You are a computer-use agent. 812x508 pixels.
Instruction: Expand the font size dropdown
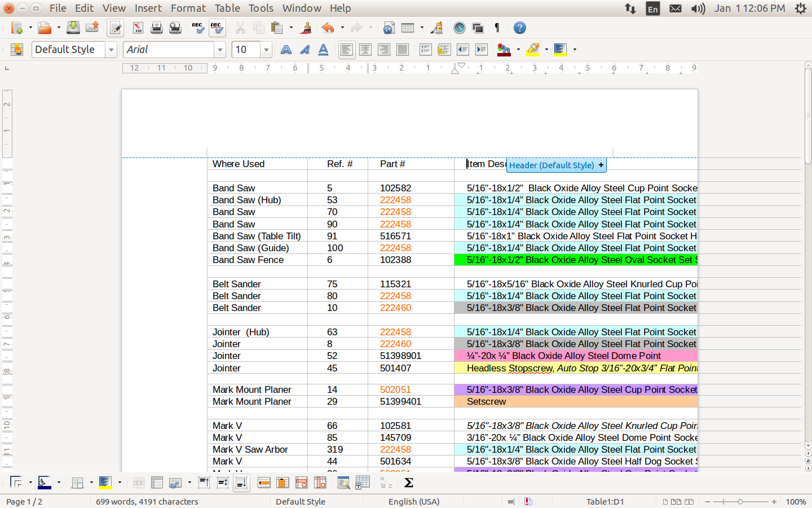266,50
